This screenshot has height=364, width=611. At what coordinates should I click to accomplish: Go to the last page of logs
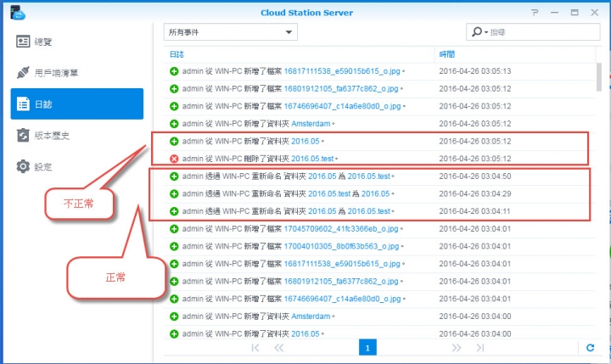tap(480, 348)
